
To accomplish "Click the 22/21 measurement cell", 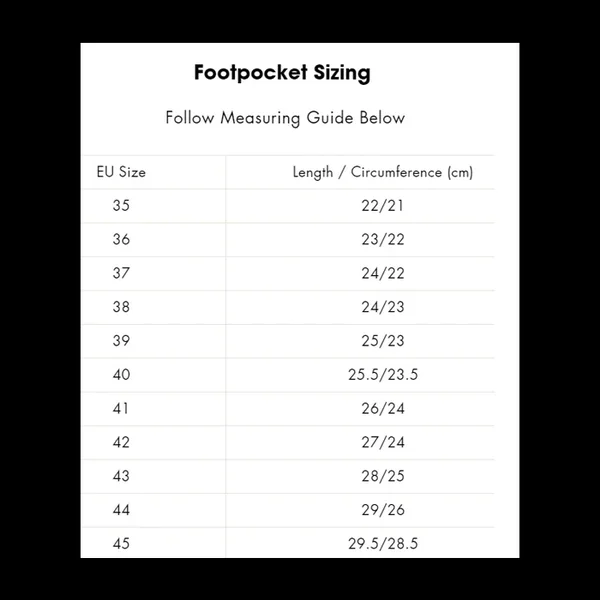I will point(382,206).
